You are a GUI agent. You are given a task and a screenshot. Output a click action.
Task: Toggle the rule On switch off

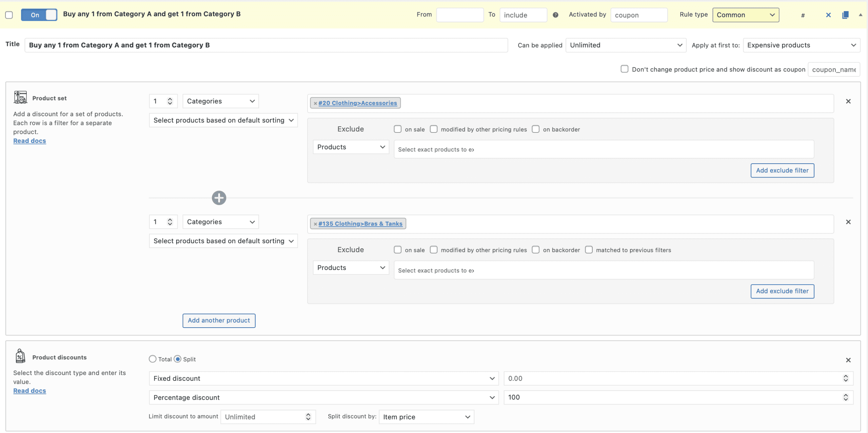click(x=39, y=15)
